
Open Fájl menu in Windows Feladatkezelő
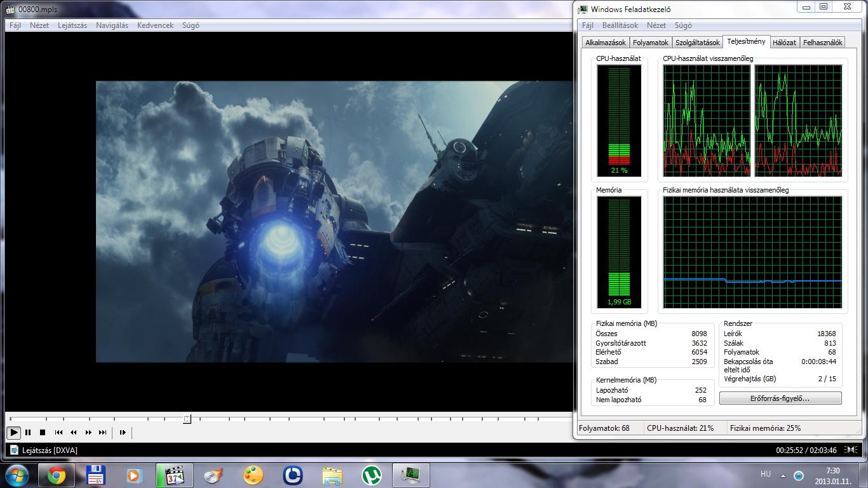click(588, 25)
